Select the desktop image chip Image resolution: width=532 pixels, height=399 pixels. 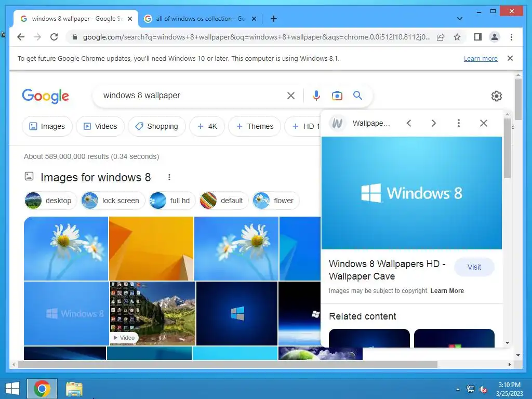[50, 201]
